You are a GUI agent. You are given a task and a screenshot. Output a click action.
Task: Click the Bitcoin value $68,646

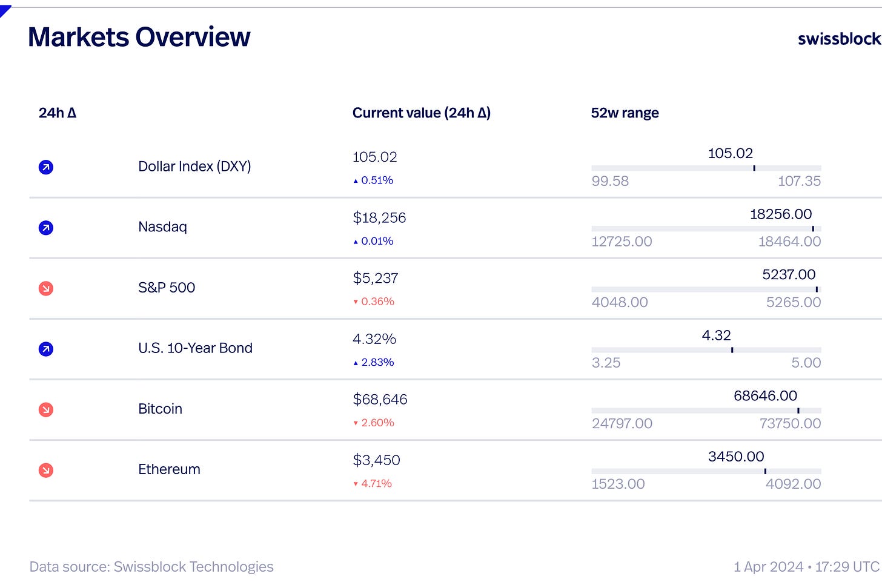[380, 400]
